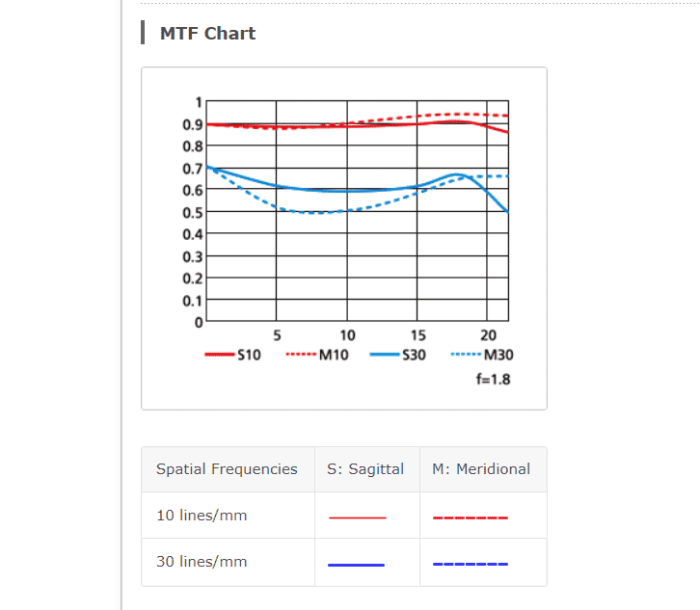Click the 10 lines/mm row label
This screenshot has height=610, width=700.
pos(202,516)
